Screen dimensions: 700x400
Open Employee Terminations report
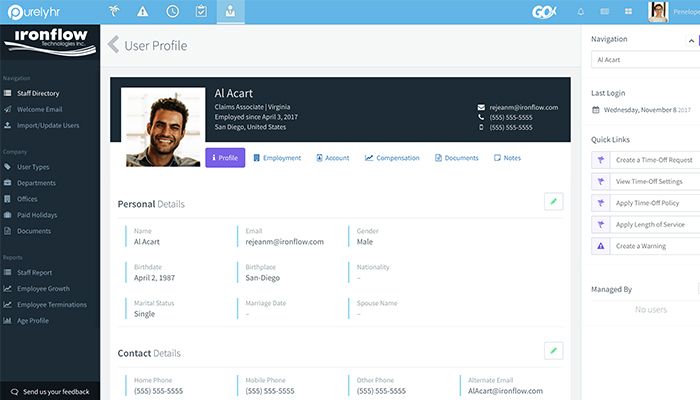coord(52,304)
